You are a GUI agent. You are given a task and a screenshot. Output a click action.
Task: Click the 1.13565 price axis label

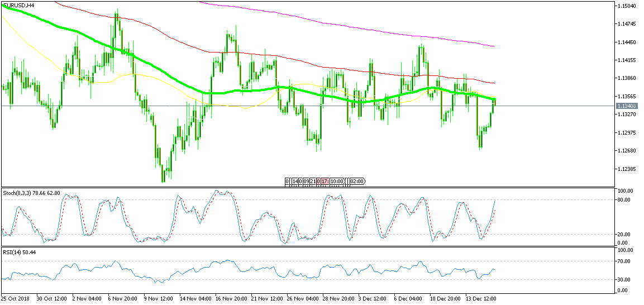[626, 96]
